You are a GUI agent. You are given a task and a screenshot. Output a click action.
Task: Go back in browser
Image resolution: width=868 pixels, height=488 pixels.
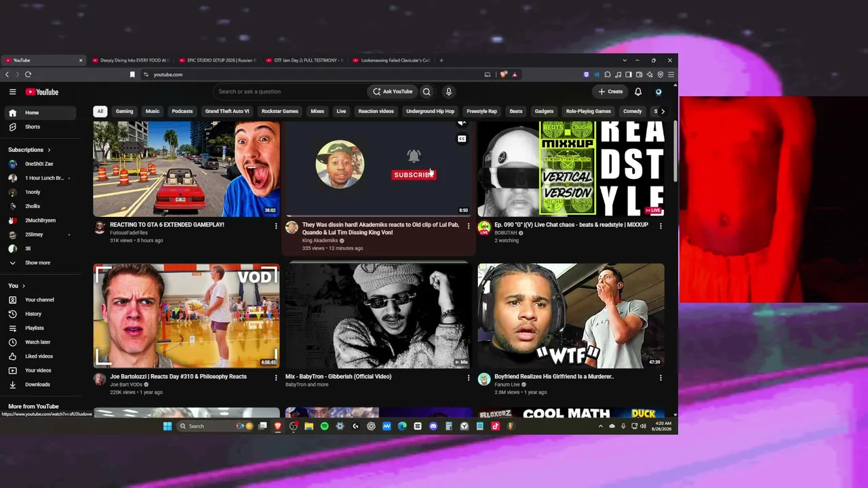pyautogui.click(x=7, y=75)
